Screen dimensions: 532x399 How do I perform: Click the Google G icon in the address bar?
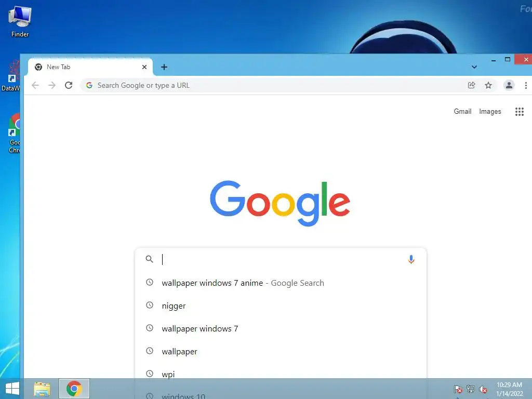89,86
